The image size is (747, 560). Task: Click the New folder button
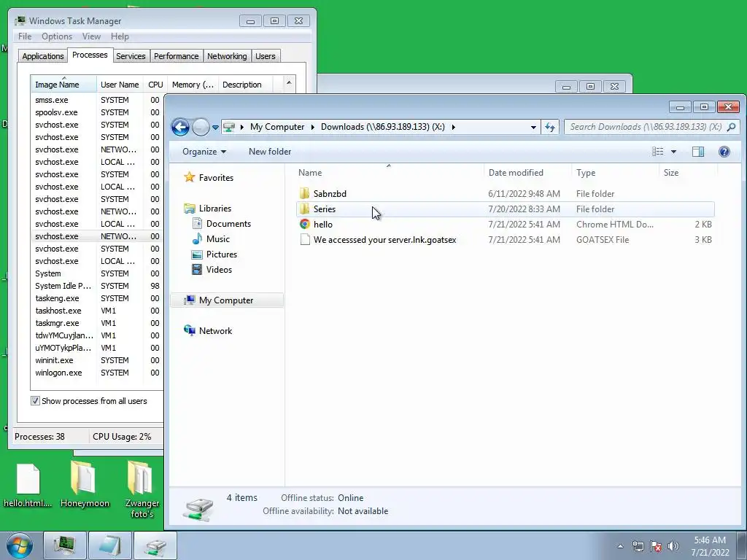(x=270, y=152)
